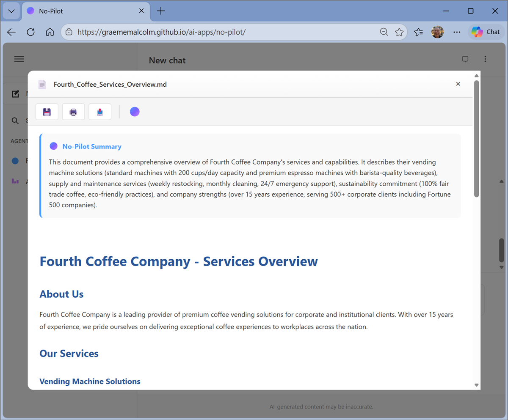Click the share/export document icon
Image resolution: width=508 pixels, height=420 pixels.
pyautogui.click(x=100, y=112)
